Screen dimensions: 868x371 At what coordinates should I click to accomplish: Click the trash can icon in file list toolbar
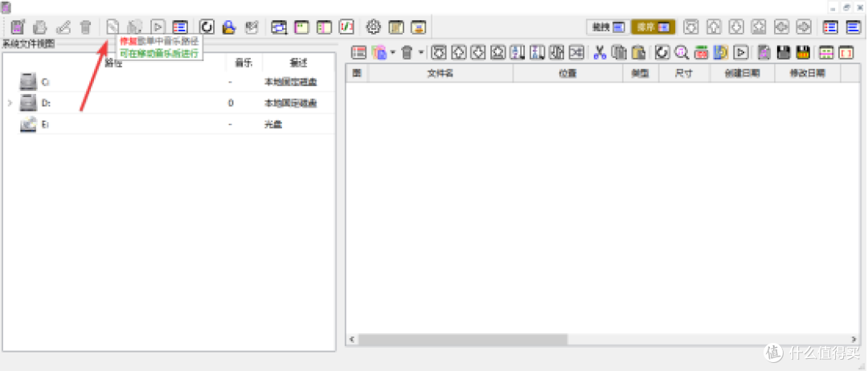407,52
